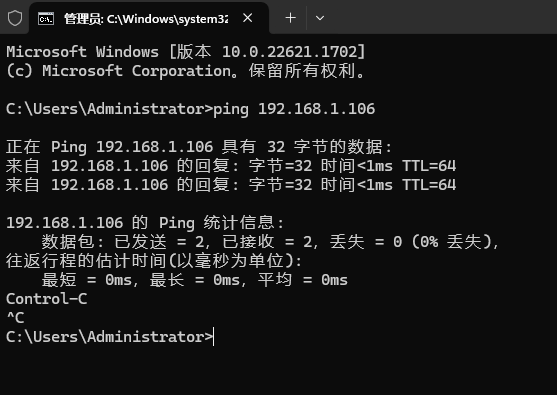
Task: Click the administrator shield icon
Action: click(15, 18)
